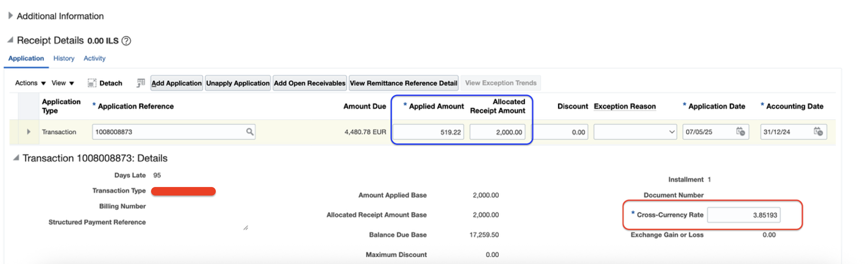The image size is (868, 264).
Task: Collapse the Receipt Details section
Action: coord(10,40)
